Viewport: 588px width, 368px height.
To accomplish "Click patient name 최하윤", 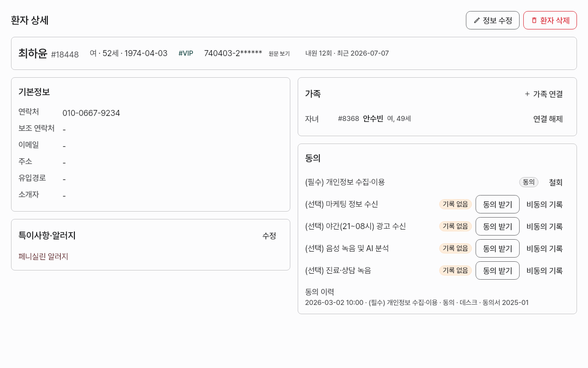I will 33,53.
